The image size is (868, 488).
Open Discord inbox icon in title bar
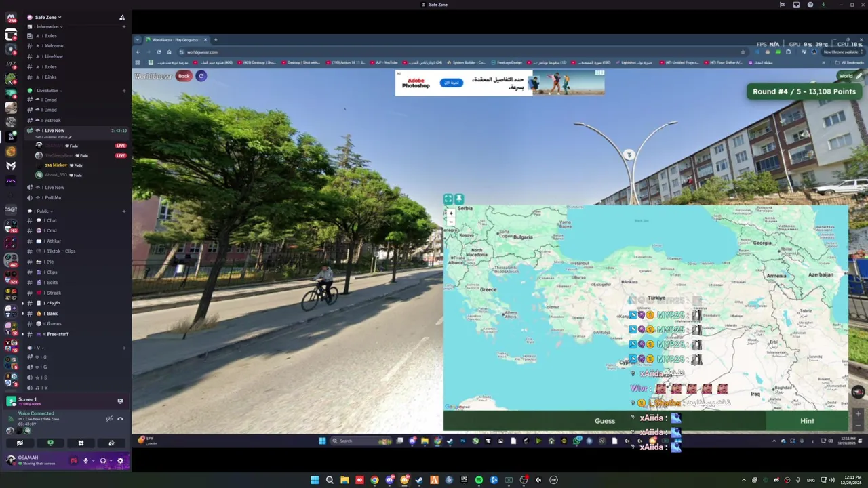click(796, 5)
